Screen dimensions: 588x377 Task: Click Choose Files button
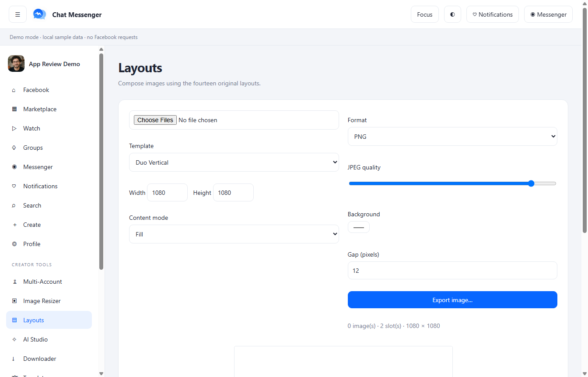point(155,120)
